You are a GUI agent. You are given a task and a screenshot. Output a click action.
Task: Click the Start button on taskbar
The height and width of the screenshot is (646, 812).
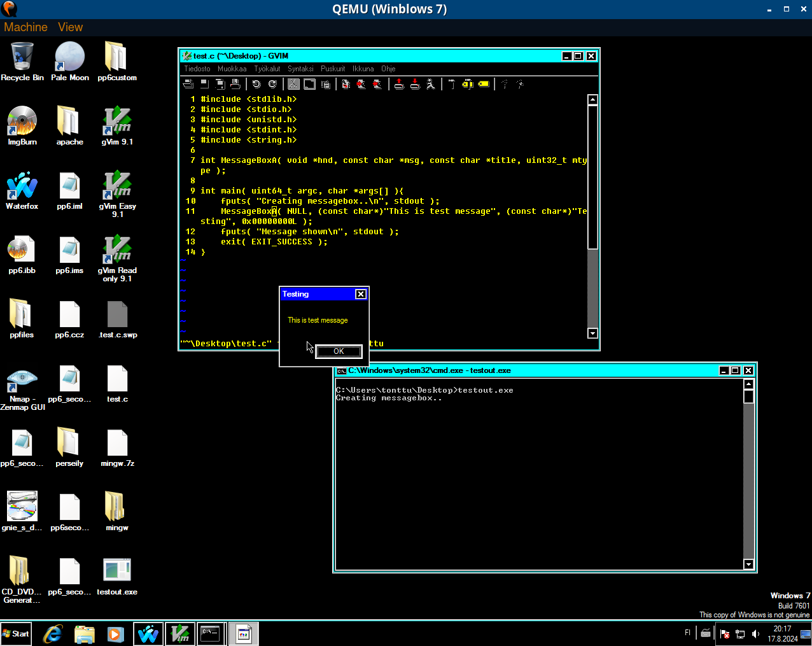tap(16, 633)
